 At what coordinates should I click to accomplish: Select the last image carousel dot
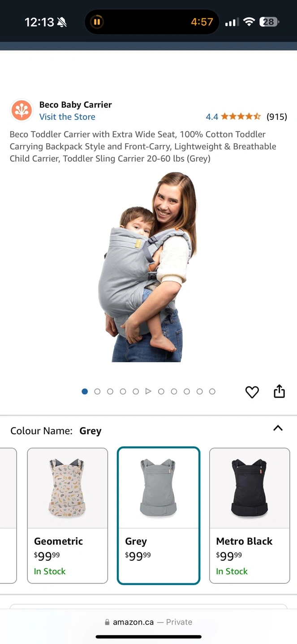(212, 391)
